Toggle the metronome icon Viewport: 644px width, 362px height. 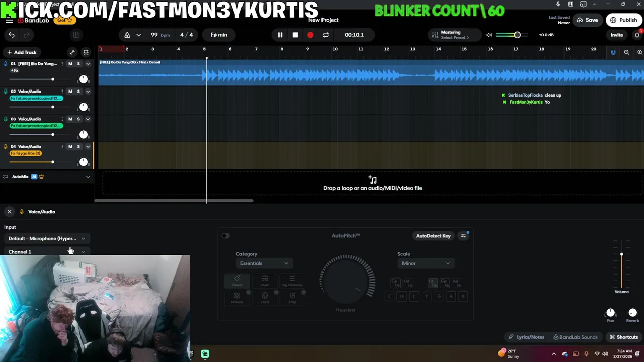(x=127, y=35)
